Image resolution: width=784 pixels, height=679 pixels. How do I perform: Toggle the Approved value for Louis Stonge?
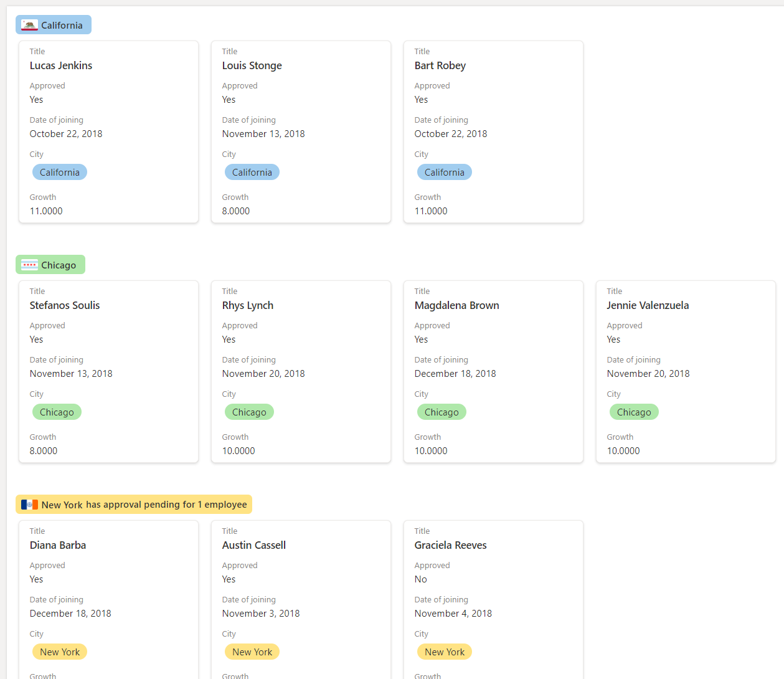229,99
